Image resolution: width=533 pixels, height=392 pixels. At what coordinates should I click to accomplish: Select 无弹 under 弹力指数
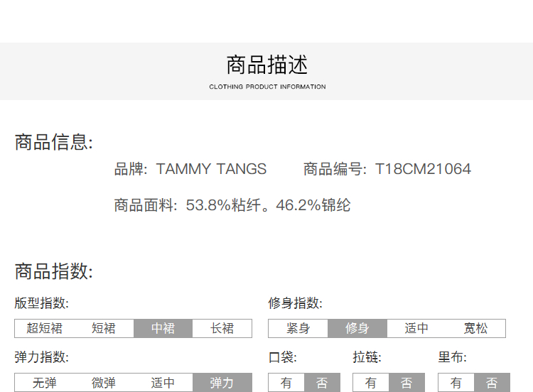click(x=45, y=383)
